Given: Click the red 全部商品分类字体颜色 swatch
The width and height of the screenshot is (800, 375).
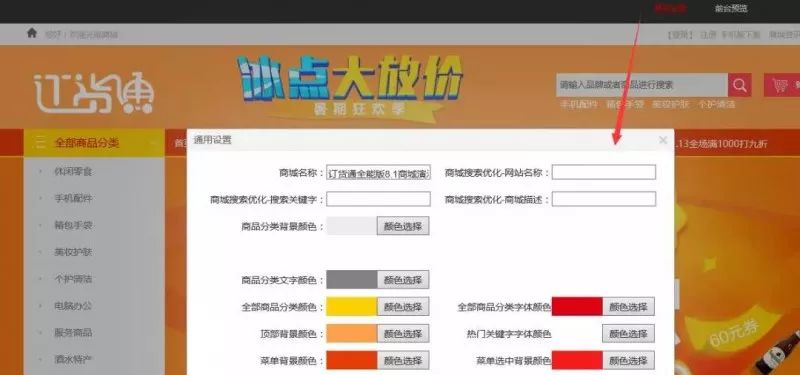Looking at the screenshot, I should pos(577,307).
